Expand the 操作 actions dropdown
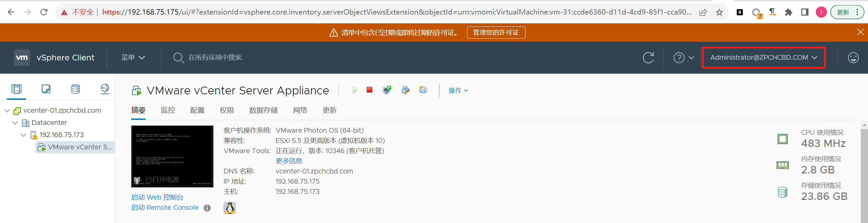This screenshot has width=868, height=223. tap(458, 91)
